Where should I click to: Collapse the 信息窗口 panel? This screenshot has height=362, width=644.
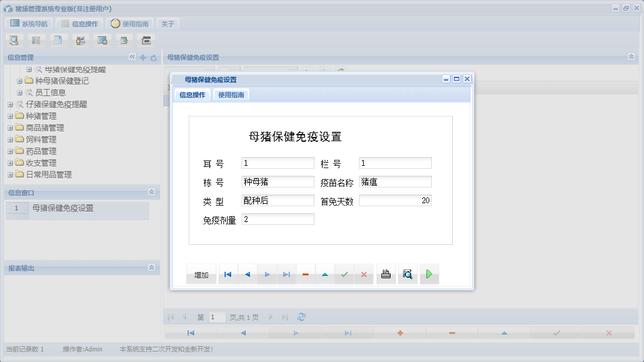pos(151,192)
